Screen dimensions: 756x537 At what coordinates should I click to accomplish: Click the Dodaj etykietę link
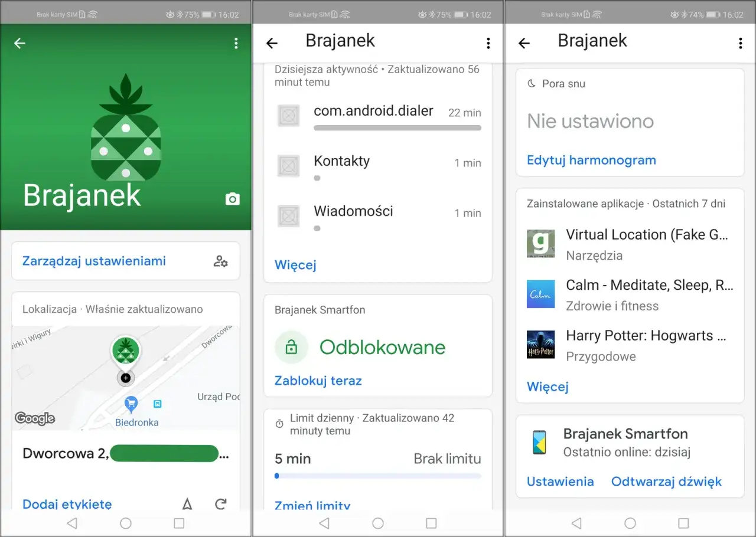point(67,504)
